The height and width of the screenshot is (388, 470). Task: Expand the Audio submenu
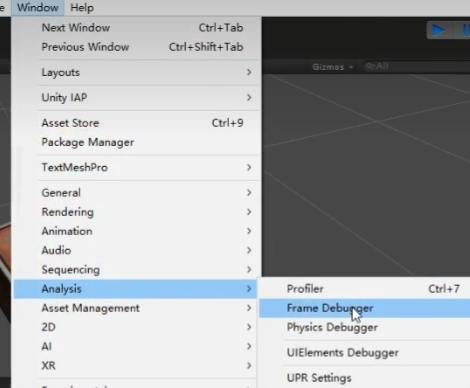135,250
